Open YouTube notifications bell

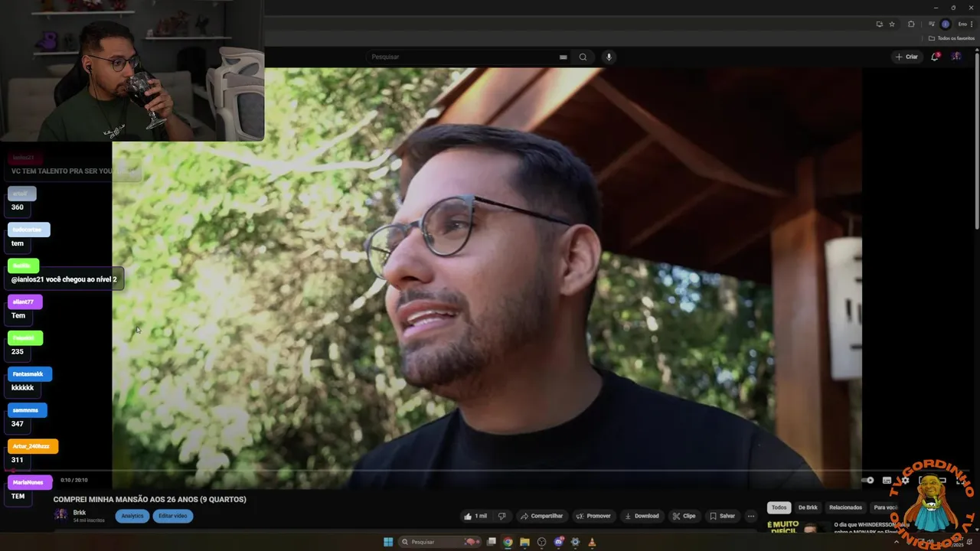pyautogui.click(x=934, y=57)
